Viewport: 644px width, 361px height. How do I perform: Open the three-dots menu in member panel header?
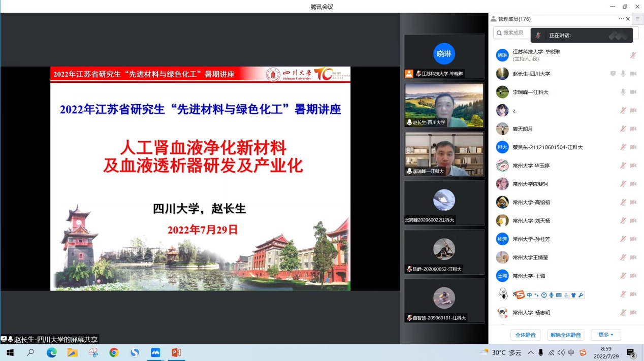pos(621,19)
